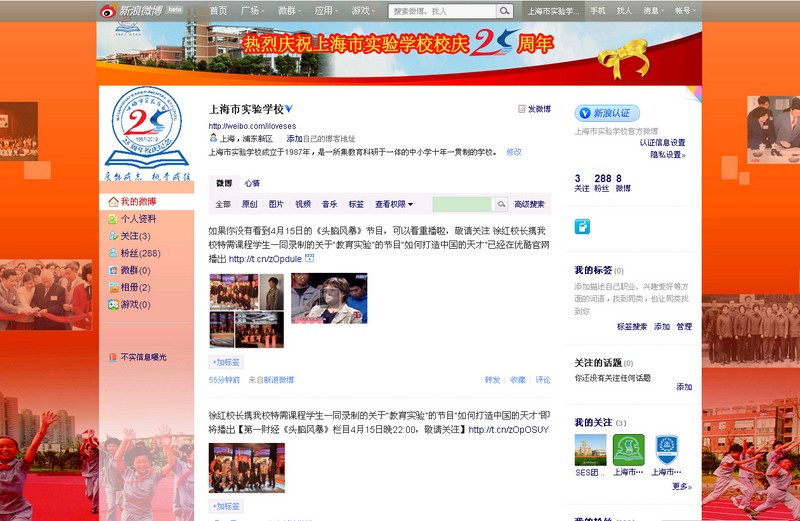Click 首页 in the top navigation
800x521 pixels.
(218, 11)
